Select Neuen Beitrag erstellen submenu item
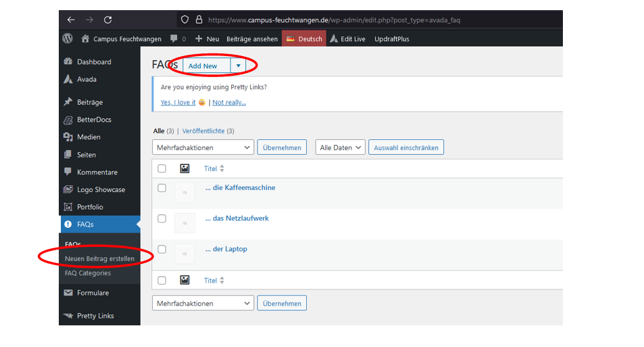 point(99,258)
